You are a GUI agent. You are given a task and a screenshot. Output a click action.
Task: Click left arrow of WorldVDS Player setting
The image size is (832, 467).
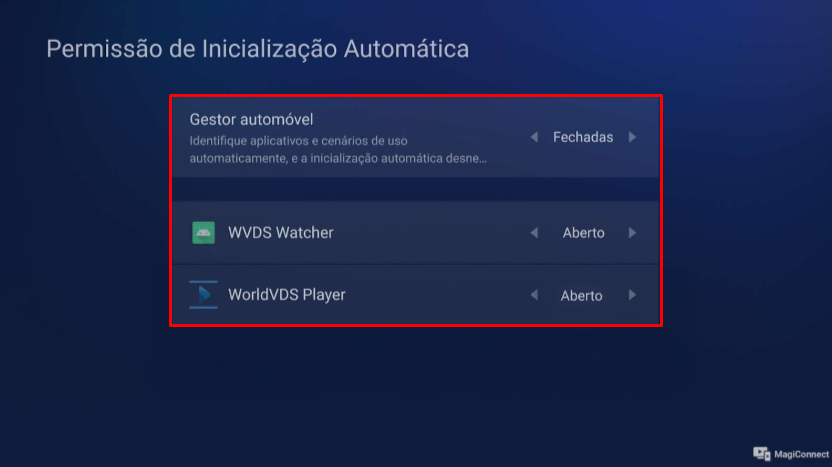534,295
